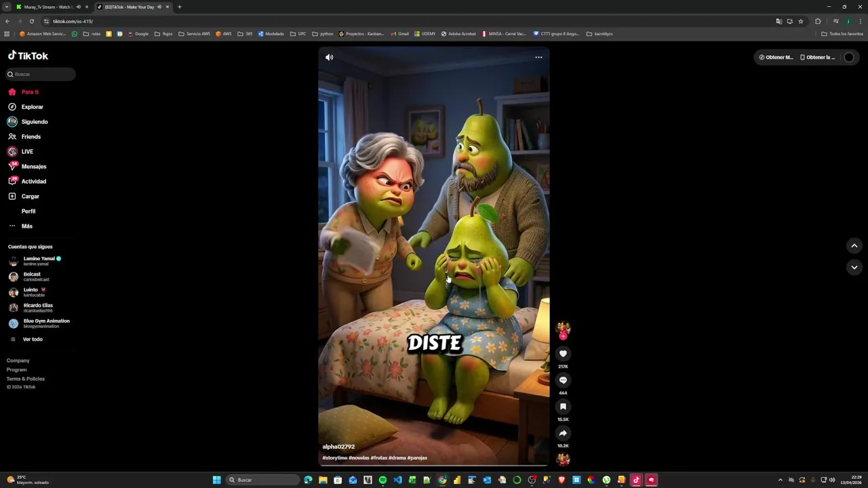This screenshot has height=488, width=868.
Task: Open the video comments bubble icon
Action: pos(563,380)
